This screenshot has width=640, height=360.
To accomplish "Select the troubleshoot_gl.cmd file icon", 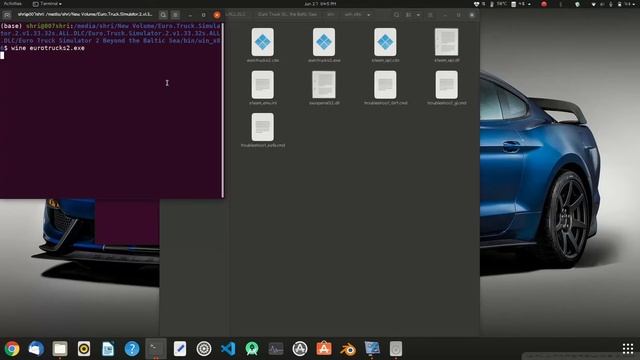I will pos(447,85).
